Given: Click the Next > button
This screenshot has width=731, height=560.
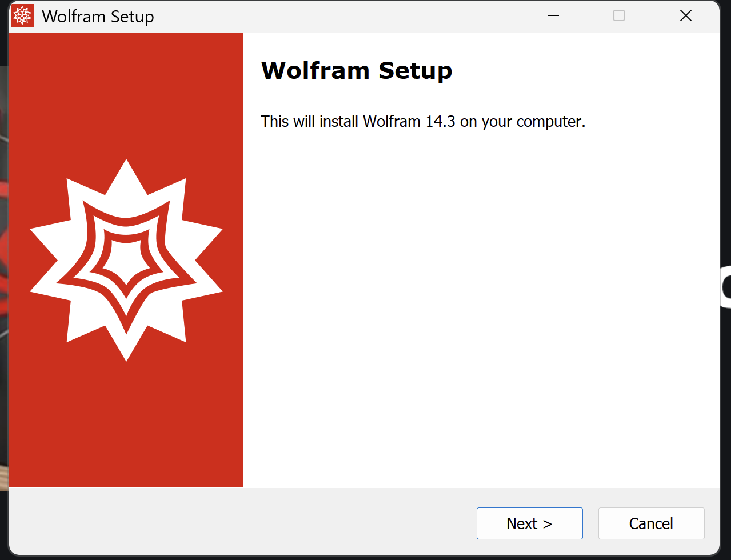Looking at the screenshot, I should 529,523.
